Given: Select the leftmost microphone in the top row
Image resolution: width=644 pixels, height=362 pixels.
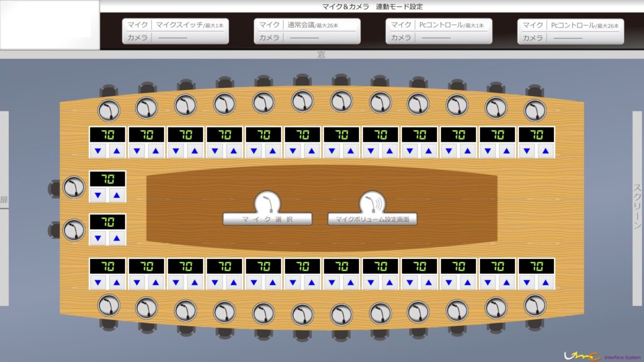Looking at the screenshot, I should [108, 111].
